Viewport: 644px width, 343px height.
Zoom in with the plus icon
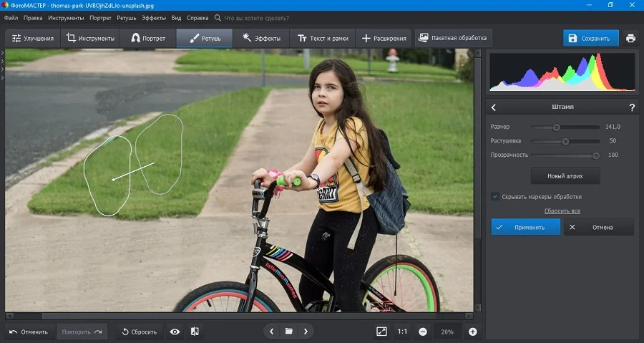tap(473, 332)
